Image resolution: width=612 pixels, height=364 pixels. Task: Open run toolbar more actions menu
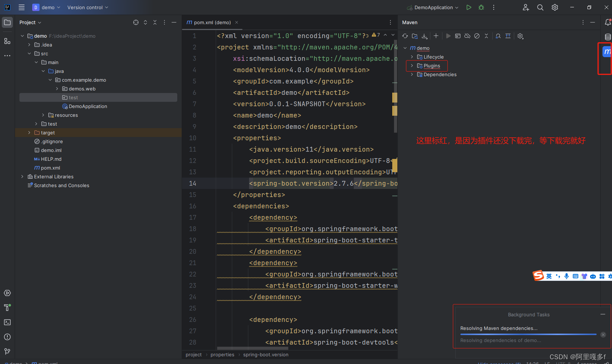pos(494,7)
